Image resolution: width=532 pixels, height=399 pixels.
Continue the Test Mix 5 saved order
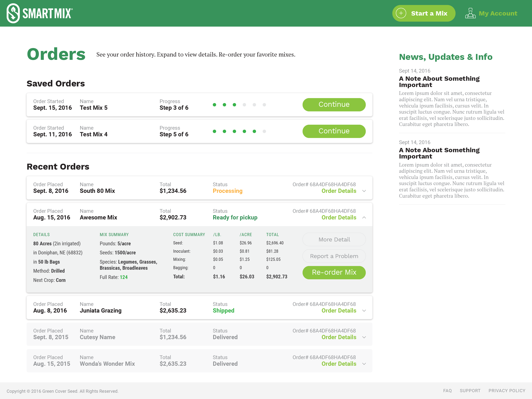(334, 105)
